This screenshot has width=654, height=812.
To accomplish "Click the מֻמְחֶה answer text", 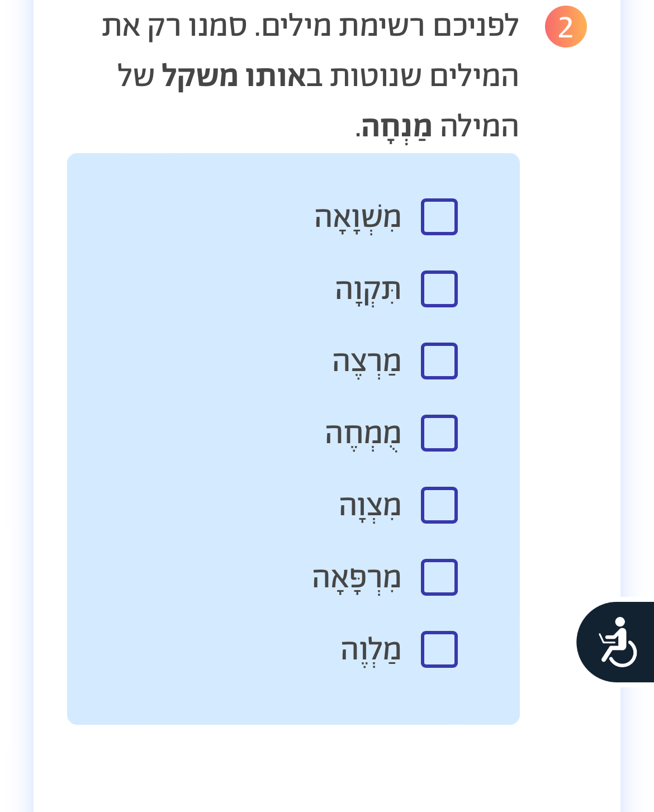I will click(363, 434).
